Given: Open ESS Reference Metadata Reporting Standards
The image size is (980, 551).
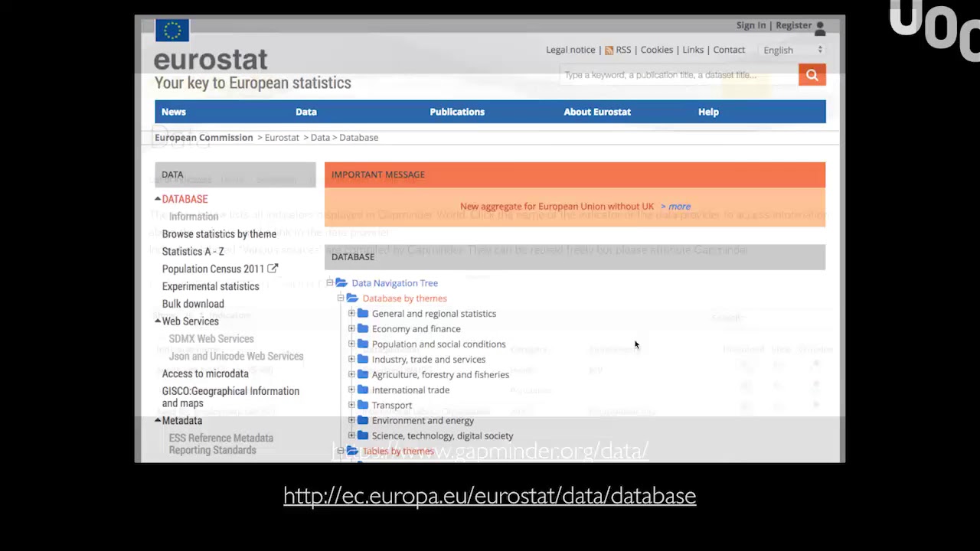Looking at the screenshot, I should pyautogui.click(x=221, y=444).
